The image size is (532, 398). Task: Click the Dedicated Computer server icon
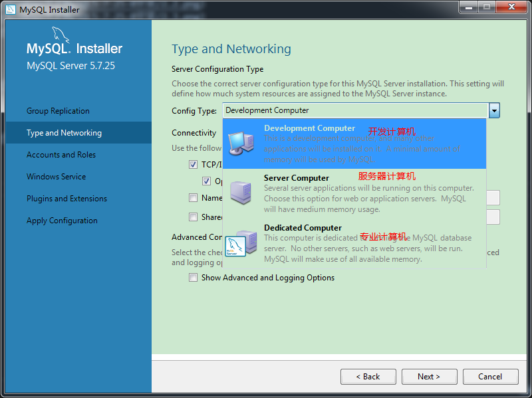point(241,242)
